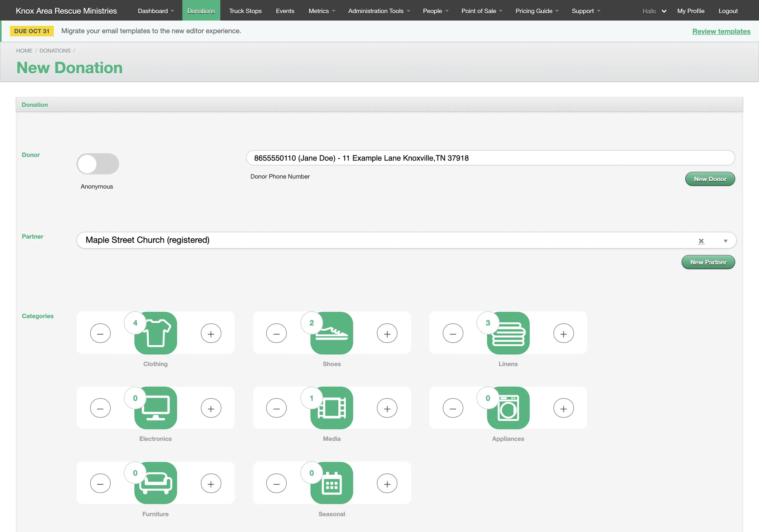
Task: Click the Linens stacked towels icon
Action: 508,333
